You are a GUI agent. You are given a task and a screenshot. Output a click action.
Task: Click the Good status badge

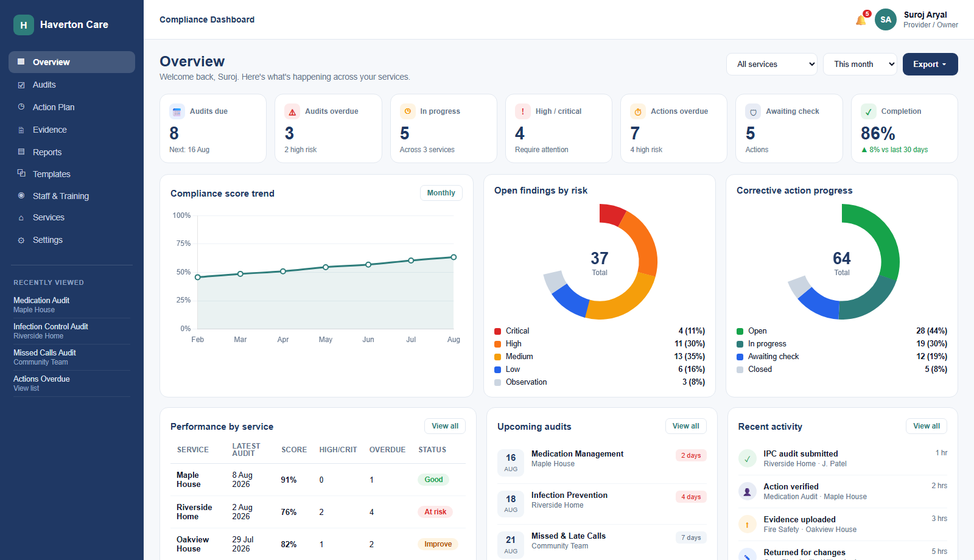[x=433, y=480]
